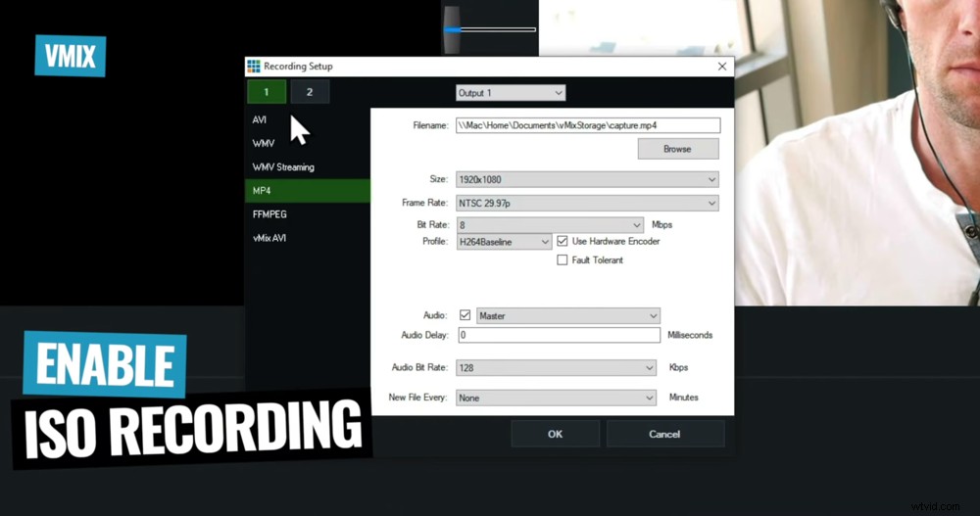Open the New File Every dropdown
This screenshot has width=980, height=516.
pyautogui.click(x=557, y=398)
